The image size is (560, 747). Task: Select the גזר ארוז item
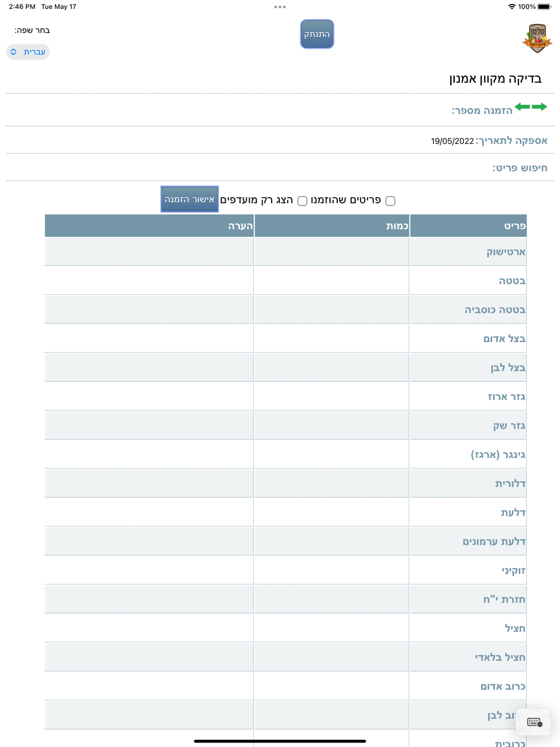(x=507, y=397)
